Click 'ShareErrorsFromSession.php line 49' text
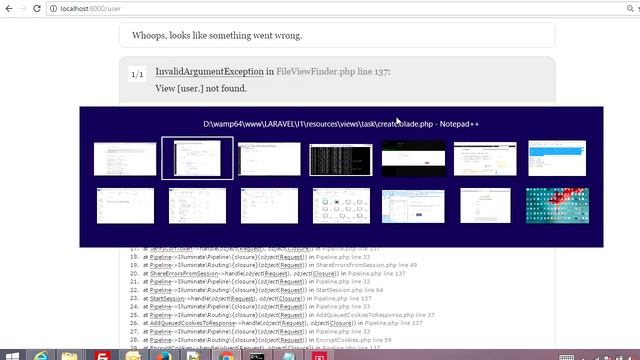The width and height of the screenshot is (640, 360). pyautogui.click(x=367, y=265)
